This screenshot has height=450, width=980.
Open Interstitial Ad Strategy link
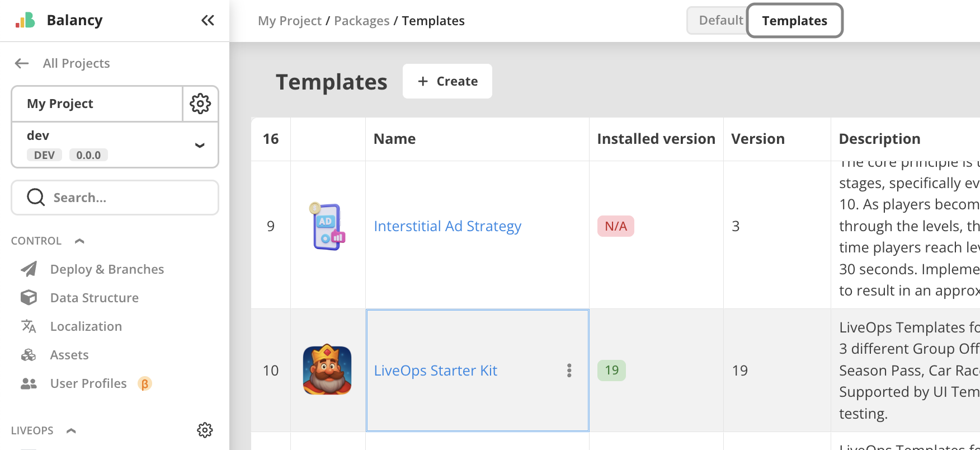(x=447, y=226)
